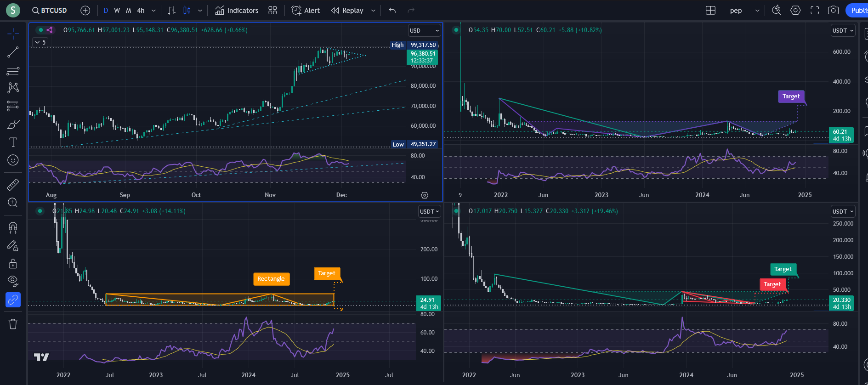Screen dimensions: 868x385
Task: Select the Text annotation tool
Action: [13, 142]
